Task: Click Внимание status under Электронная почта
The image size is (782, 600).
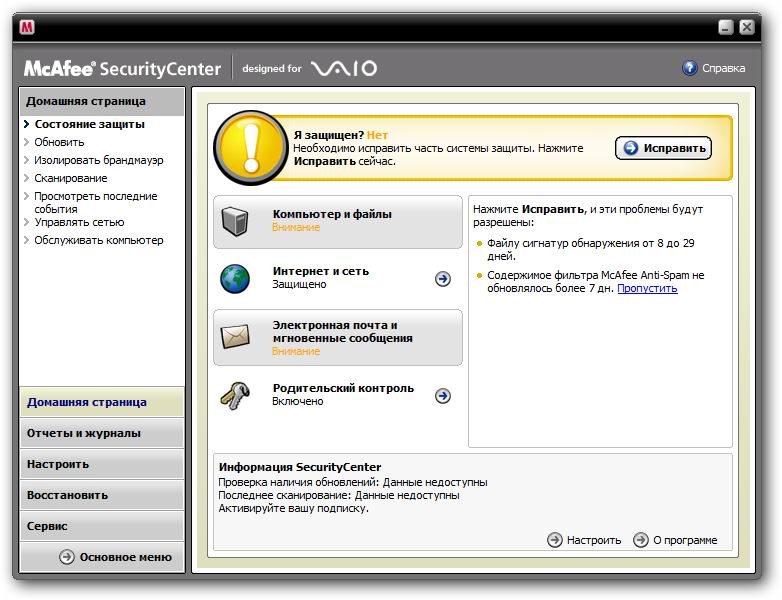Action: (x=296, y=351)
